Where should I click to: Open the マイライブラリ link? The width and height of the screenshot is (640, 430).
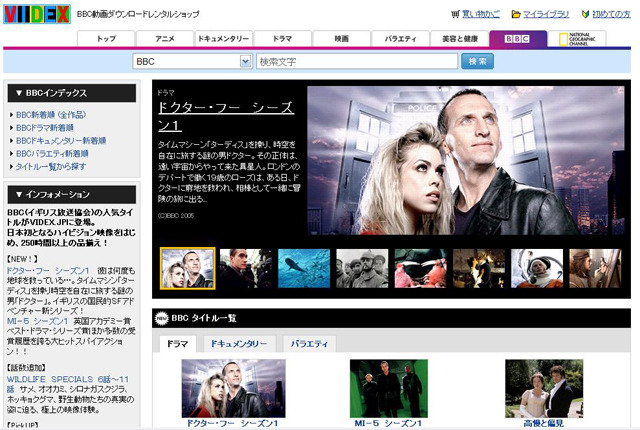tap(546, 14)
